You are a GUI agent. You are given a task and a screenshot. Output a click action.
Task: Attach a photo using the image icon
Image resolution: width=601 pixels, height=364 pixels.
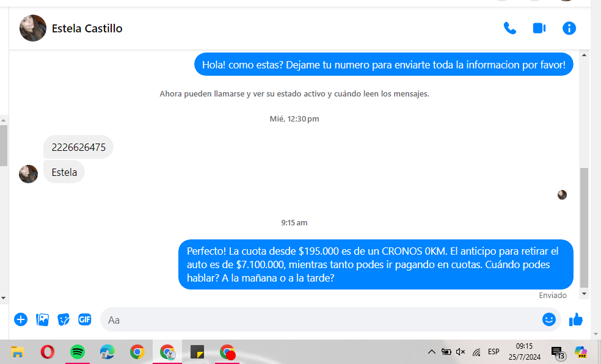pyautogui.click(x=42, y=319)
